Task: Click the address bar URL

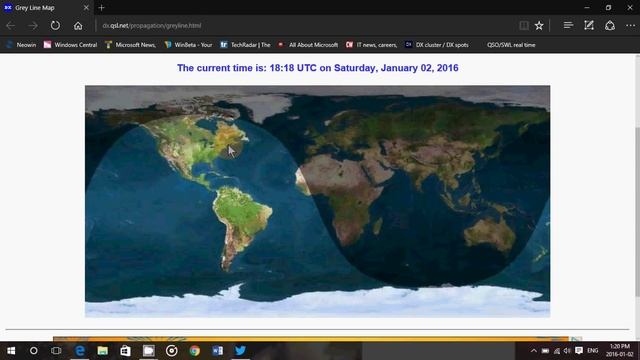Action: [152, 25]
